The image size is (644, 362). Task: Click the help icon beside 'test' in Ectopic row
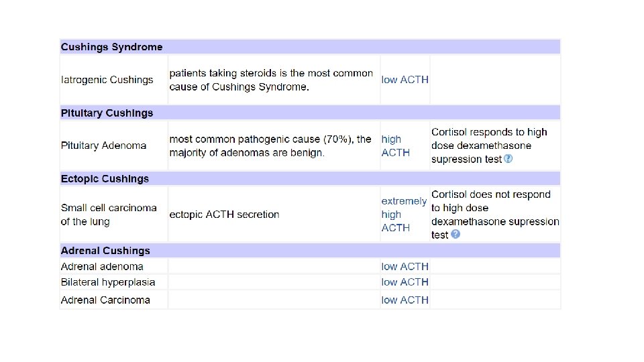click(455, 235)
